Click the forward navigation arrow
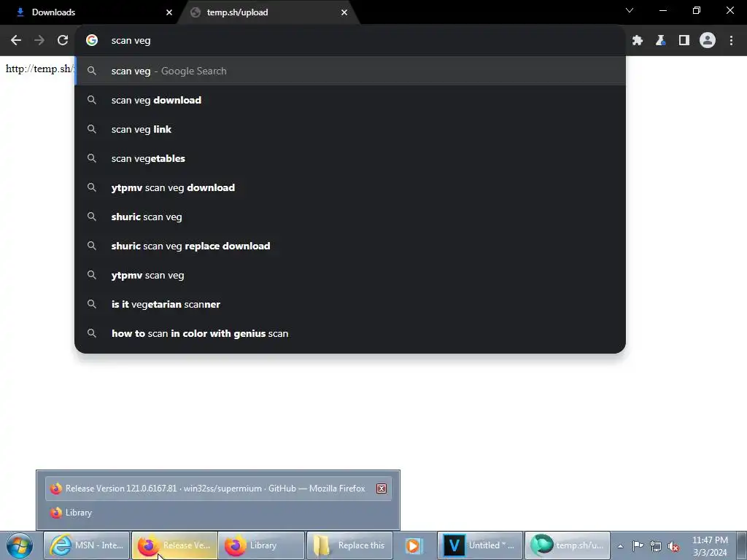Screen dimensions: 747x560 [x=39, y=41]
